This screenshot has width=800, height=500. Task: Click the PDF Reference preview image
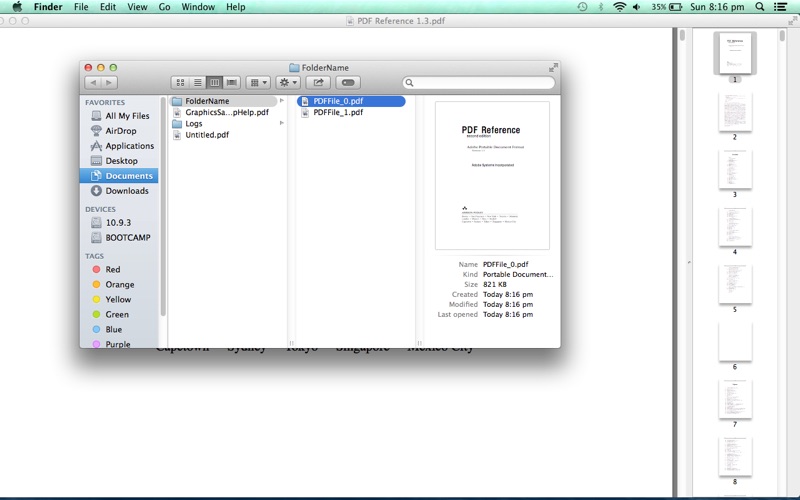pyautogui.click(x=492, y=176)
